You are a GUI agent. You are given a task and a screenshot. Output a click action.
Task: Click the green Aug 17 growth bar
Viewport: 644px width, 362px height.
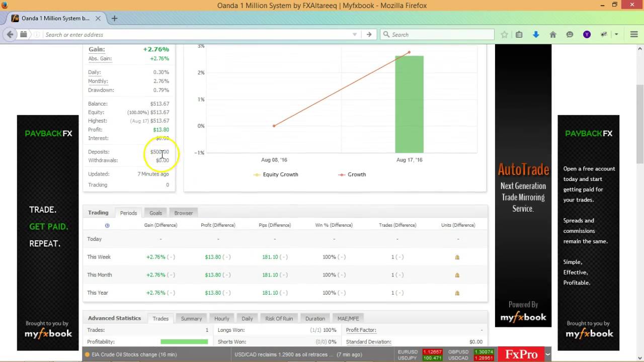pyautogui.click(x=409, y=104)
